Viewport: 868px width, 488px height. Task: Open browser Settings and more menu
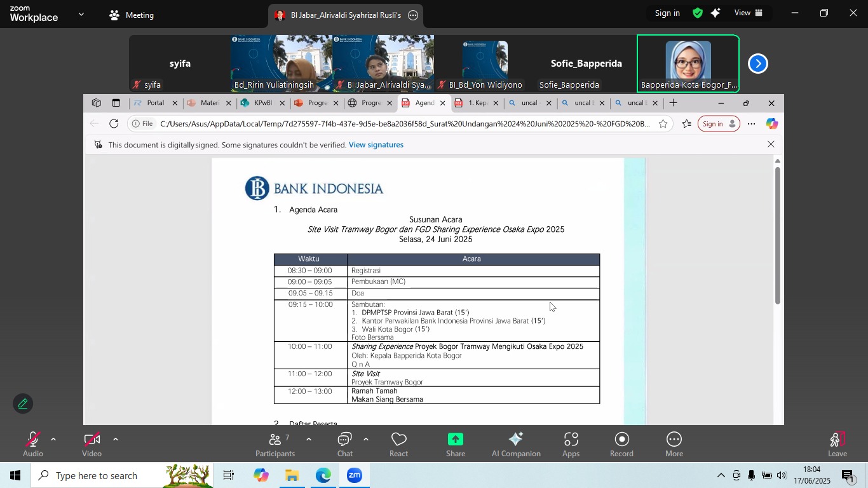(752, 124)
